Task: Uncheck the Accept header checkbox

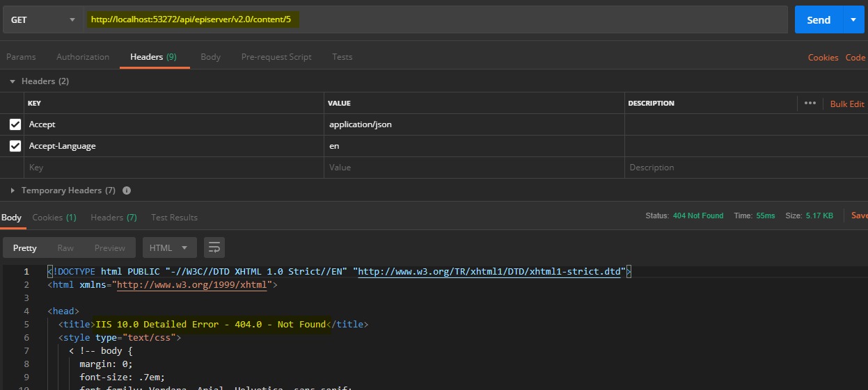Action: point(15,124)
